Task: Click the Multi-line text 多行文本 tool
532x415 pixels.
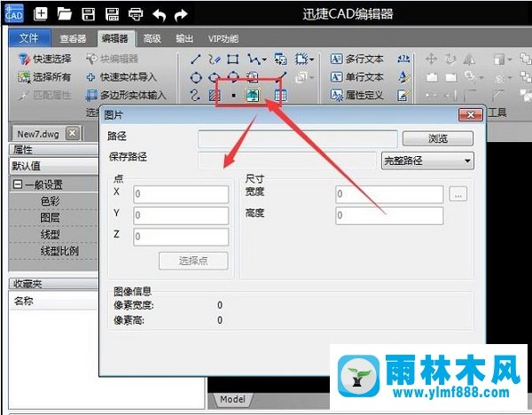Action: [357, 59]
